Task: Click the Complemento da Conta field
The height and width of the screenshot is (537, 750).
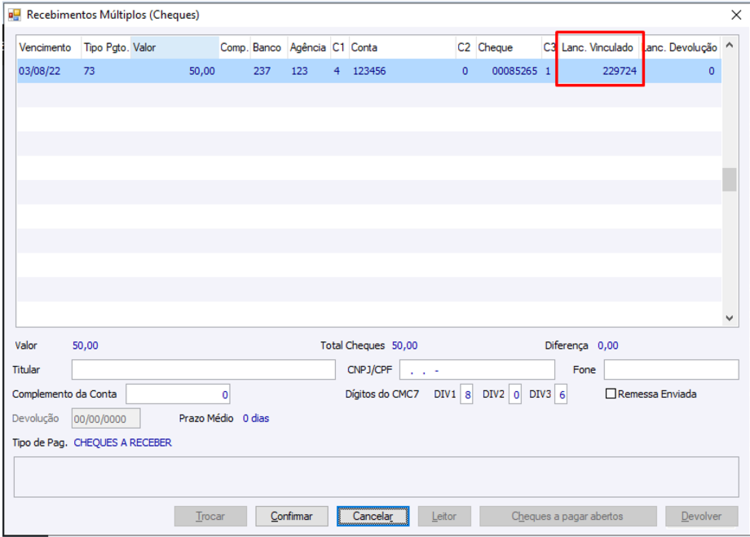Action: coord(178,395)
